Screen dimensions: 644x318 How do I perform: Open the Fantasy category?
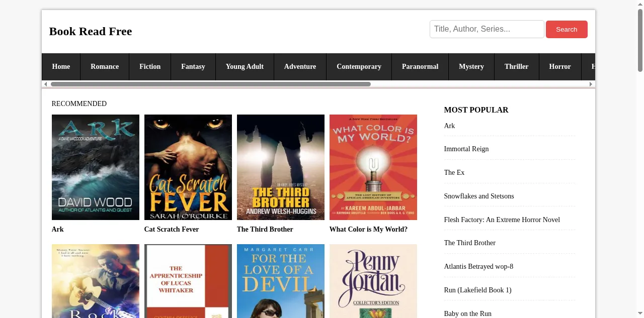(x=193, y=67)
